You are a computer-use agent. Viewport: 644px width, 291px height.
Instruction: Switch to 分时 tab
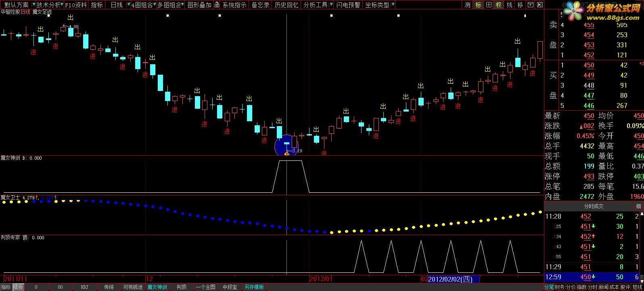click(593, 287)
